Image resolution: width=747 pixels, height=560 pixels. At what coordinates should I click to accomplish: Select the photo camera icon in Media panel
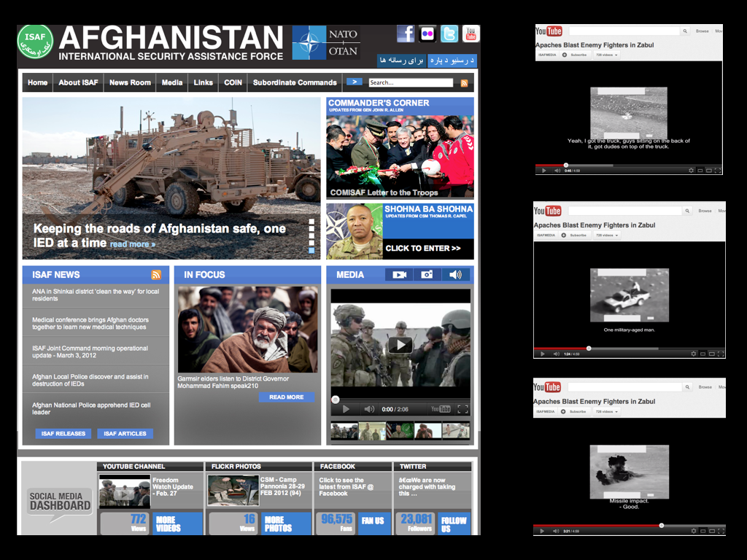pyautogui.click(x=427, y=275)
